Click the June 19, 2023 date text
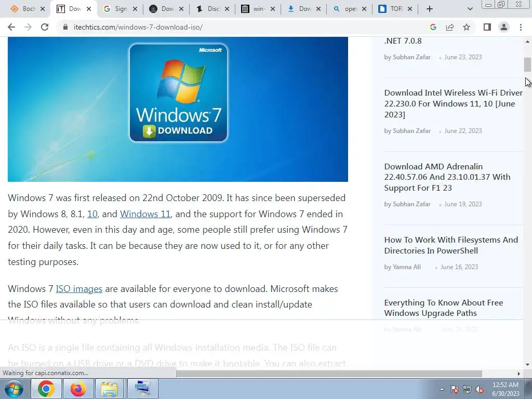The width and height of the screenshot is (532, 399). pyautogui.click(x=463, y=204)
